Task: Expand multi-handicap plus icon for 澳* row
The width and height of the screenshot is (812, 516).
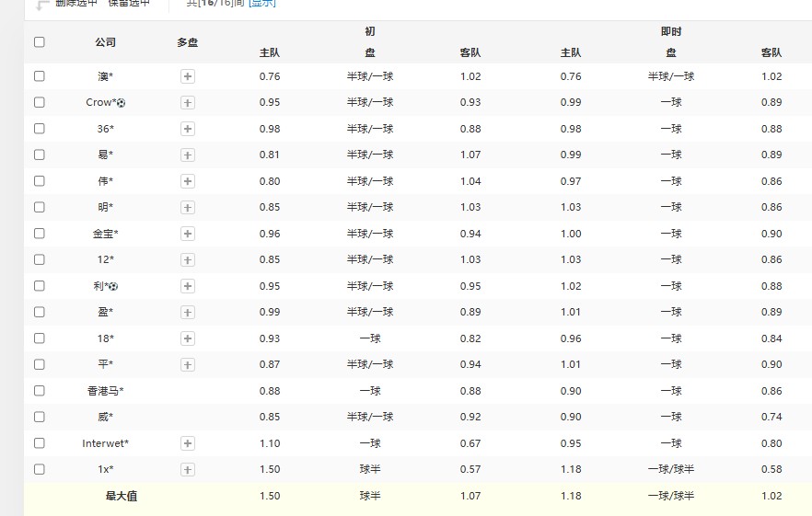Action: point(188,76)
